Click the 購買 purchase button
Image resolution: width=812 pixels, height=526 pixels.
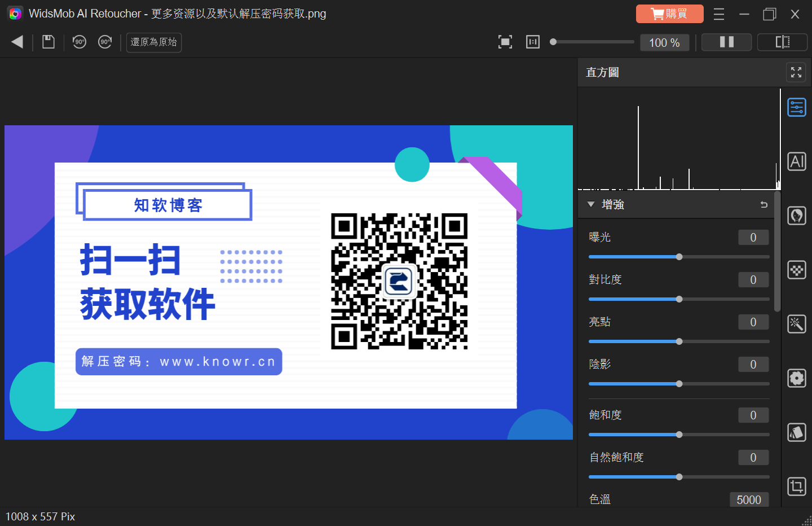pyautogui.click(x=670, y=14)
